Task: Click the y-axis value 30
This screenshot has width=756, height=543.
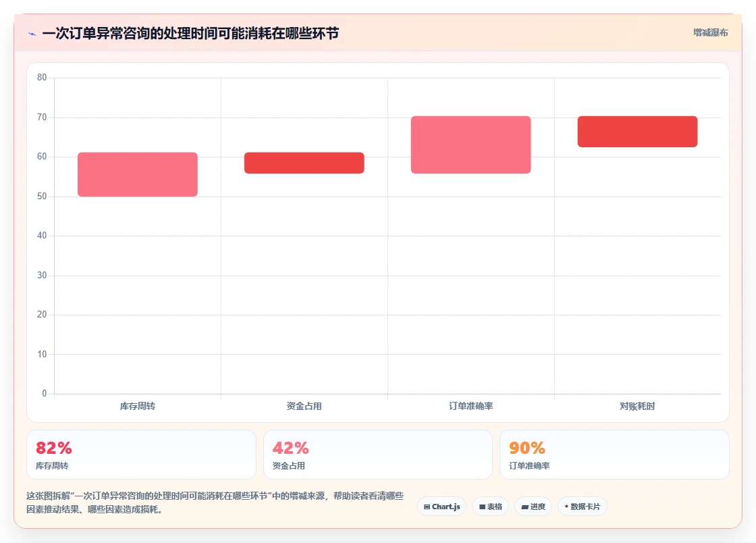Action: coord(42,276)
